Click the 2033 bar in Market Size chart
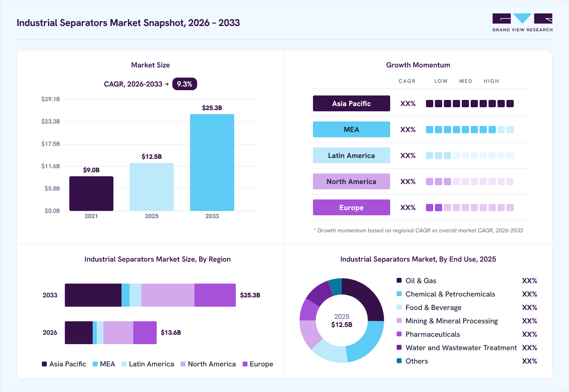The image size is (569, 392). 212,162
